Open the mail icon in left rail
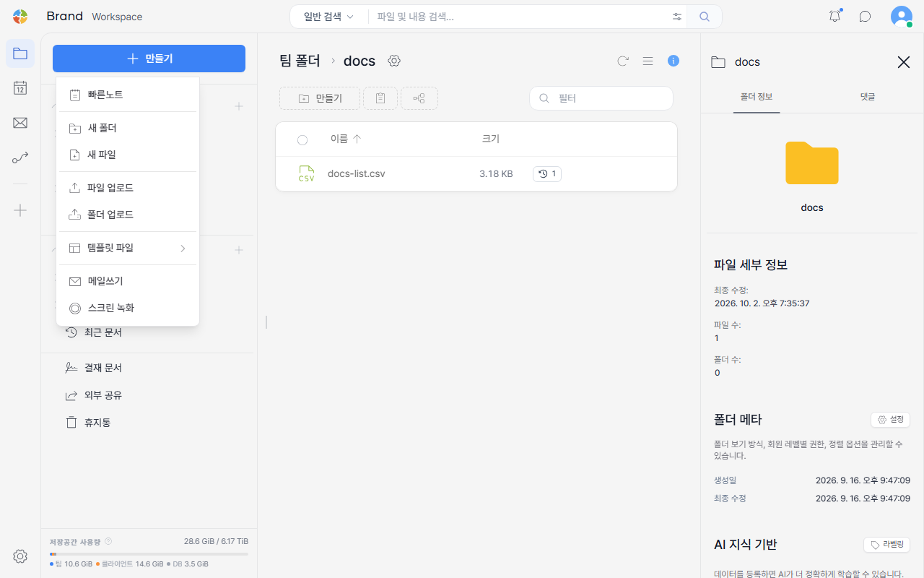Screen dimensions: 924x578 pyautogui.click(x=20, y=123)
